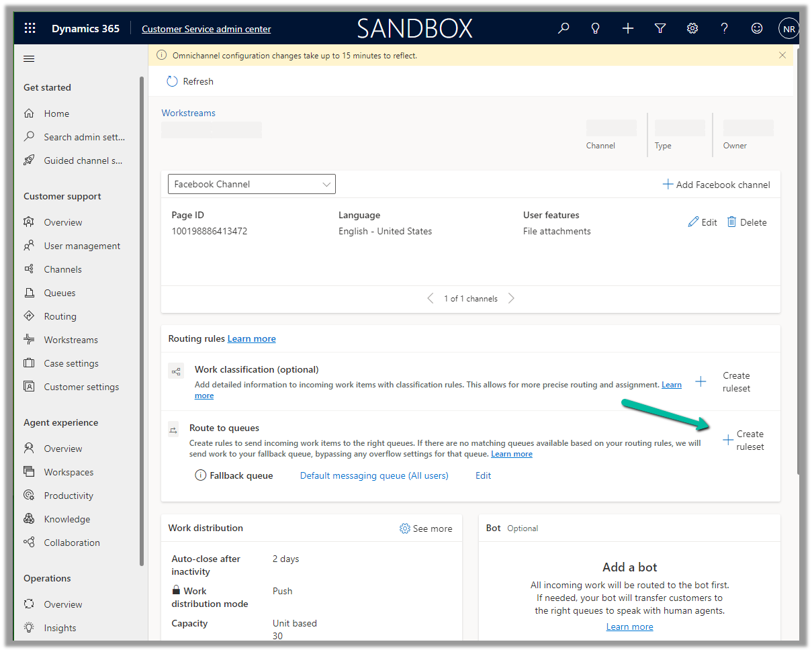Open Default messaging queue (All users) link
Viewport: 812px width, 652px height.
(374, 475)
